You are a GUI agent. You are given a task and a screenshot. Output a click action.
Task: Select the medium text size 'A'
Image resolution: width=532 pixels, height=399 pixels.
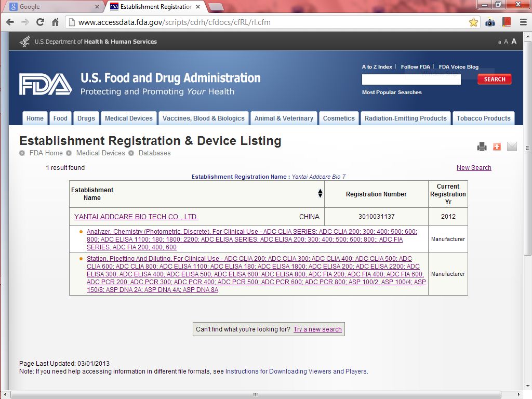[506, 42]
